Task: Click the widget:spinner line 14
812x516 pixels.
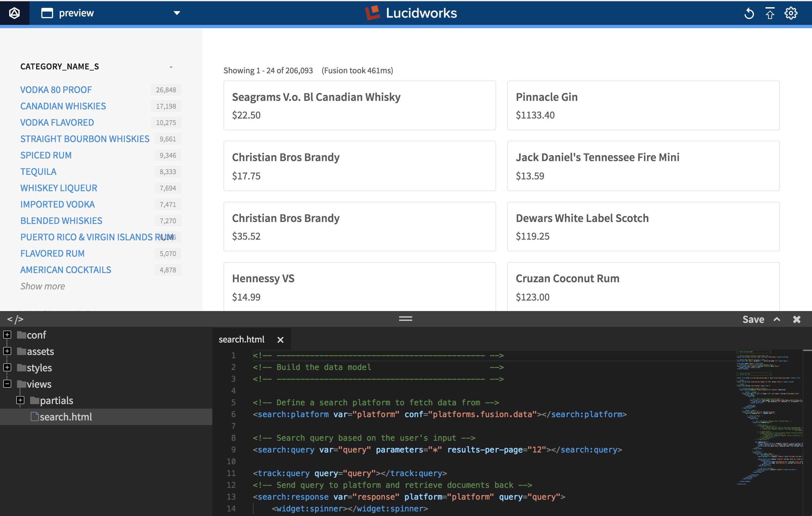Action: [350, 508]
